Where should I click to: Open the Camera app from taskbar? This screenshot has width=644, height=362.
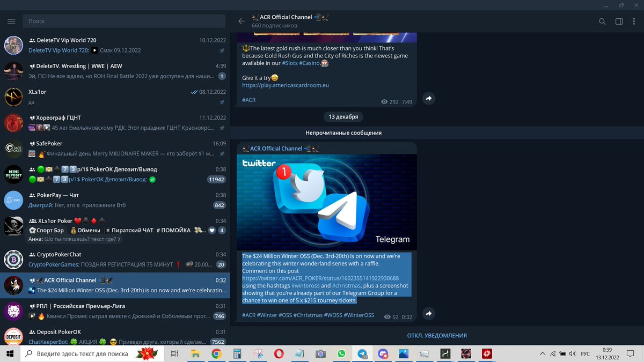(x=320, y=354)
